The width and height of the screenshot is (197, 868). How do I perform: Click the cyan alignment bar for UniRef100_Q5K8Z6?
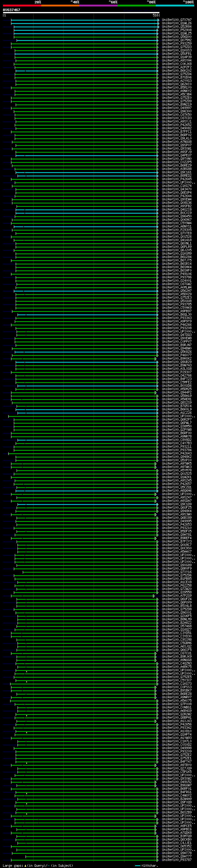click(x=86, y=352)
